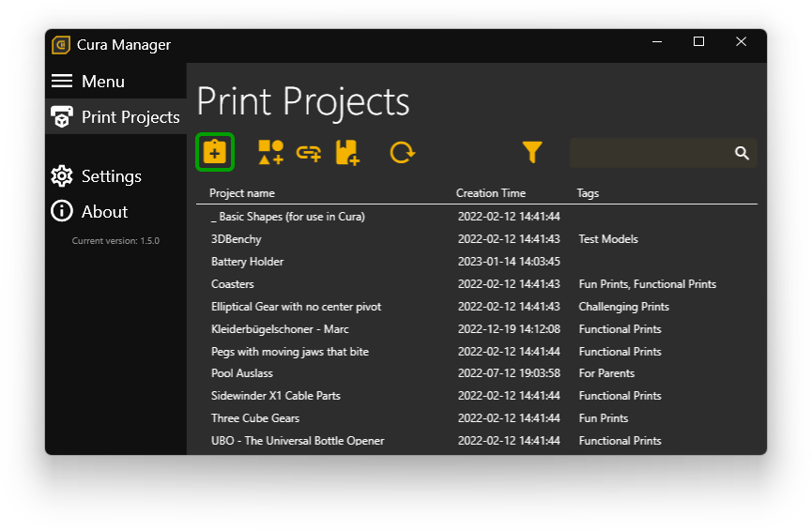The width and height of the screenshot is (812, 530).
Task: Select 'UBO - The Universal Bottle Opener'
Action: (477, 441)
